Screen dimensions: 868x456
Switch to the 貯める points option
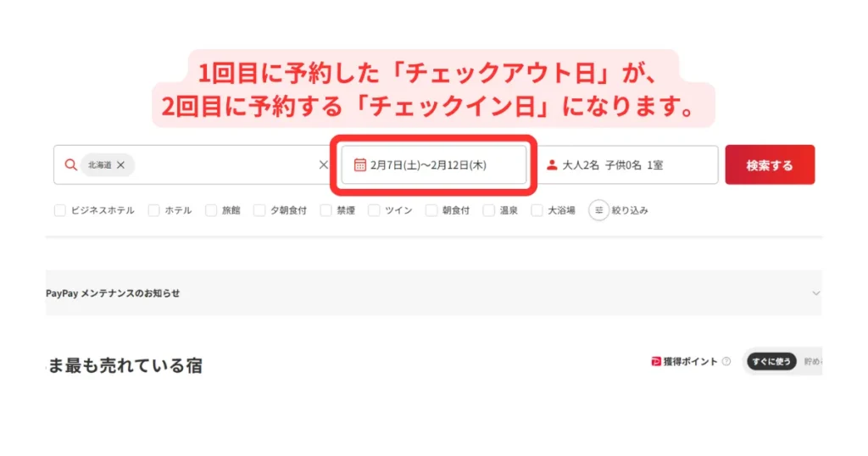click(812, 362)
